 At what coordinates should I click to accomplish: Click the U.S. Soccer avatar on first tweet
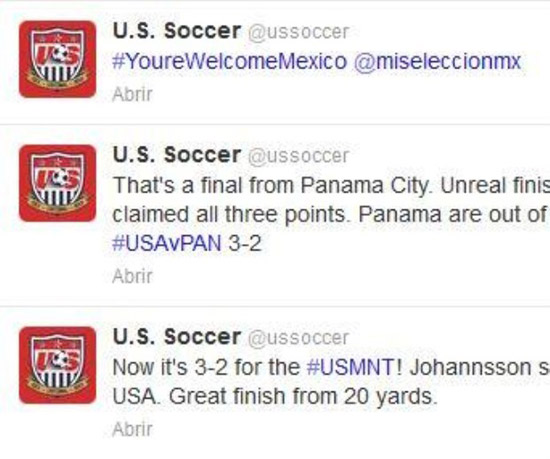tap(58, 59)
